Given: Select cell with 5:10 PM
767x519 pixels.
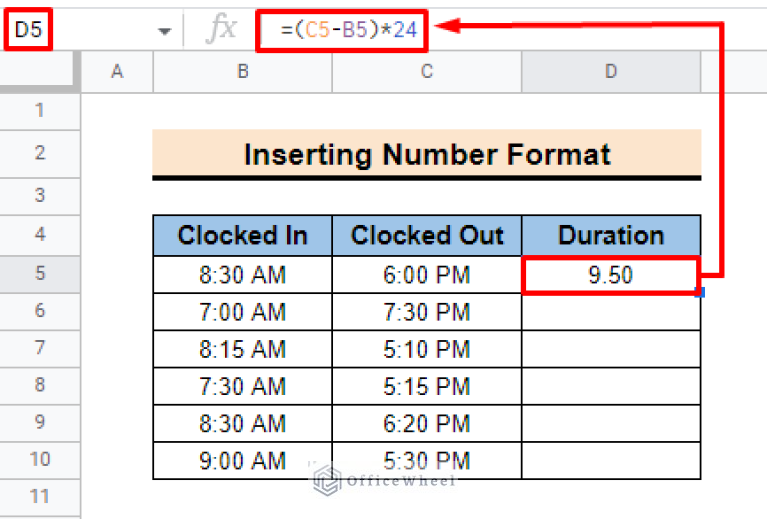Looking at the screenshot, I should [427, 349].
